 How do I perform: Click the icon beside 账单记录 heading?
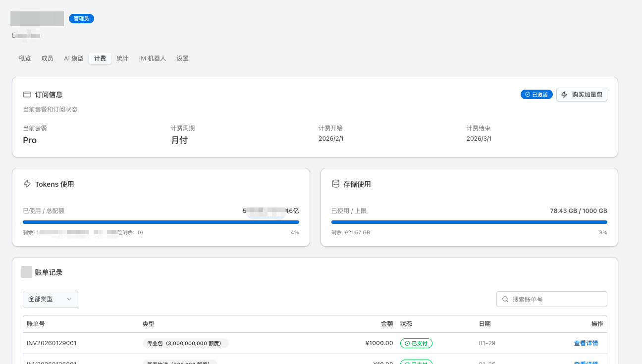click(26, 272)
